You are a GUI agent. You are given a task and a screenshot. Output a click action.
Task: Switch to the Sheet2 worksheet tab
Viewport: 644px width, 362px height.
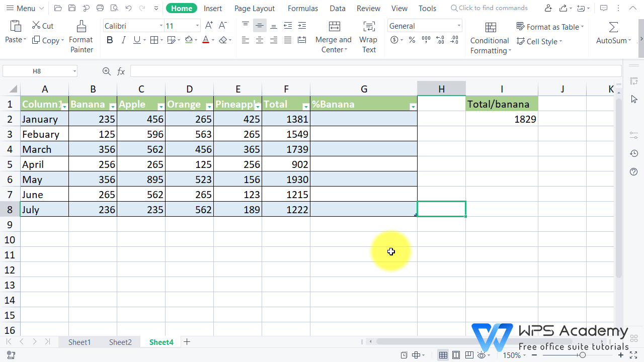[x=120, y=342]
